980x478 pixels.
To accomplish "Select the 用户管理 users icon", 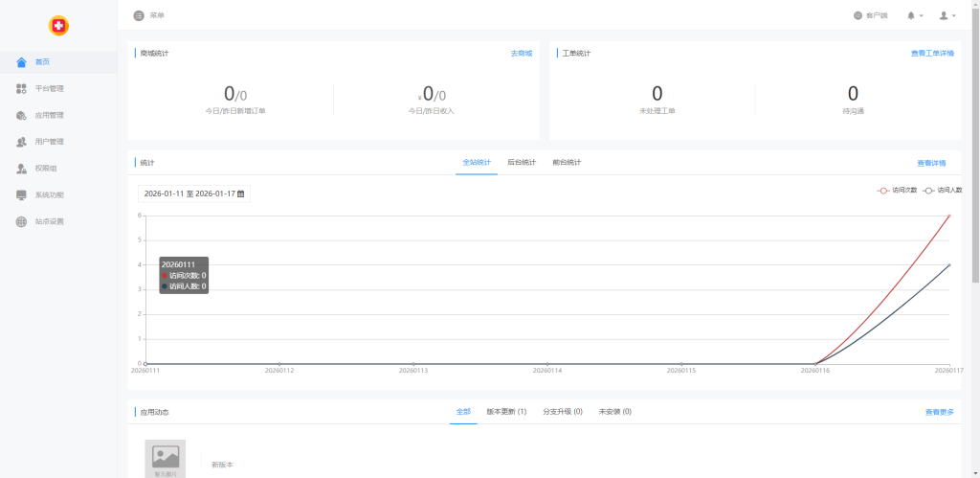I will point(22,142).
